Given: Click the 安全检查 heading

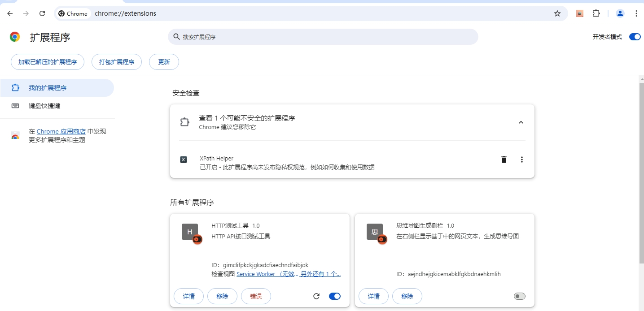Looking at the screenshot, I should [186, 93].
